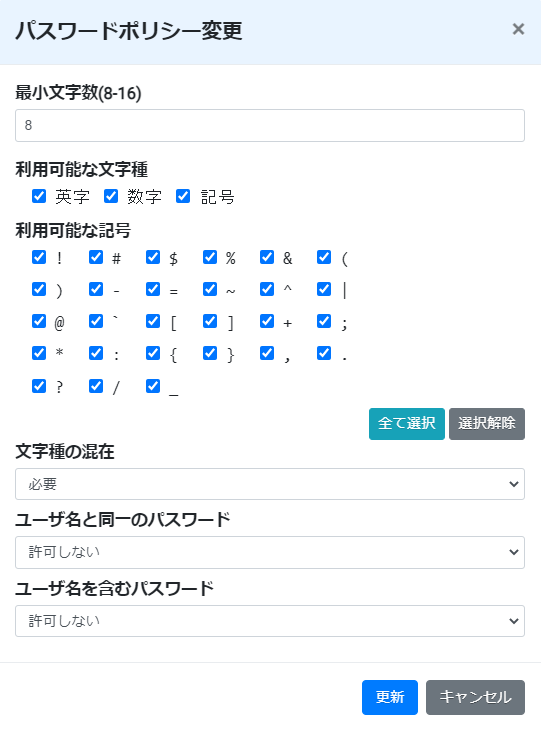Toggle the 数字 character type checkbox
541x732 pixels.
coord(111,196)
